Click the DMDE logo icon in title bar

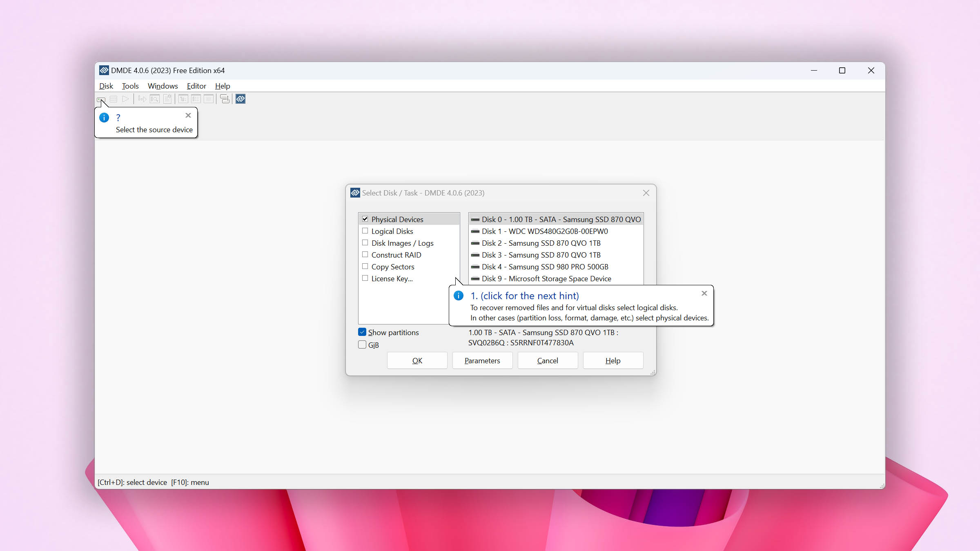tap(103, 70)
